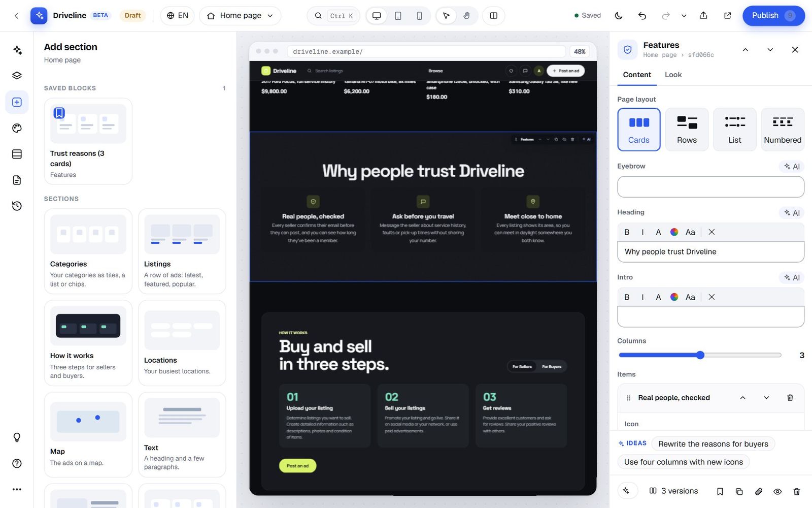Switch to tablet preview mode

pyautogui.click(x=398, y=16)
